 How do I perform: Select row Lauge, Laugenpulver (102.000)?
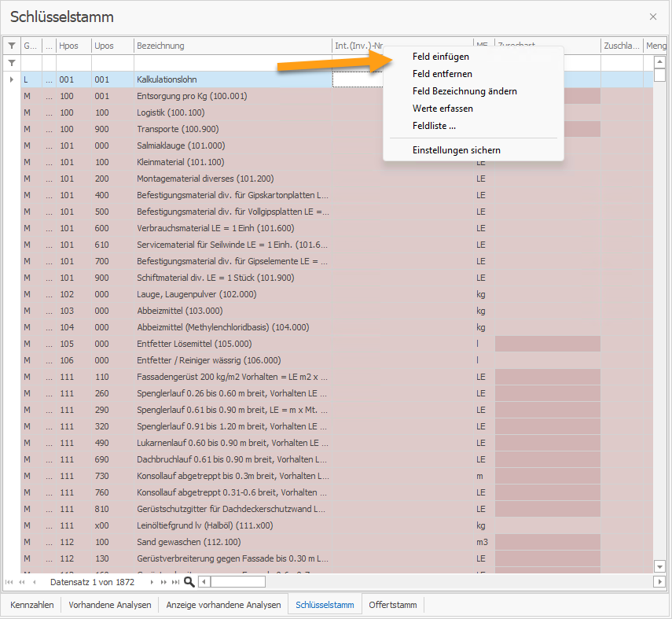pyautogui.click(x=337, y=294)
